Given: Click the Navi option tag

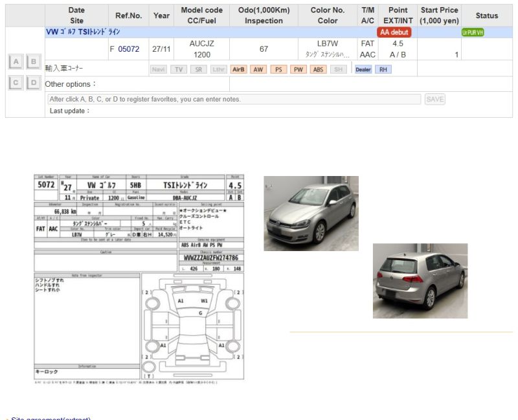Looking at the screenshot, I should (159, 69).
